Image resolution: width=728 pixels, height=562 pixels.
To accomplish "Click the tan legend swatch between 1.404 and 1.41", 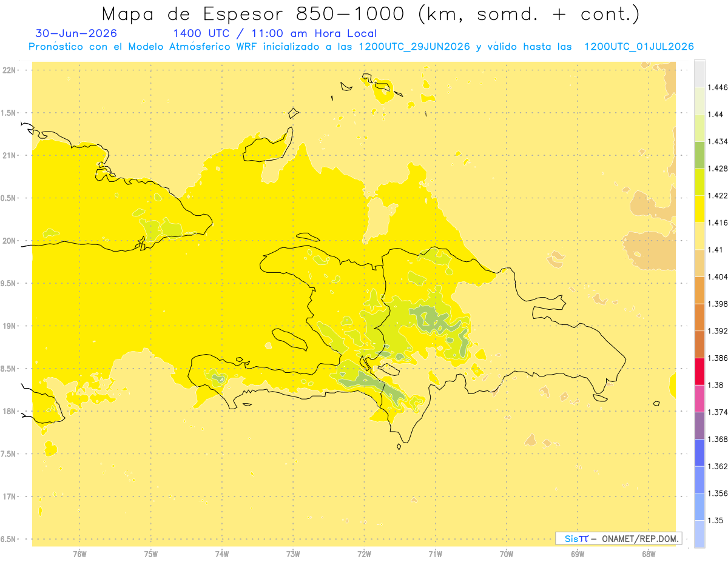I will [699, 263].
